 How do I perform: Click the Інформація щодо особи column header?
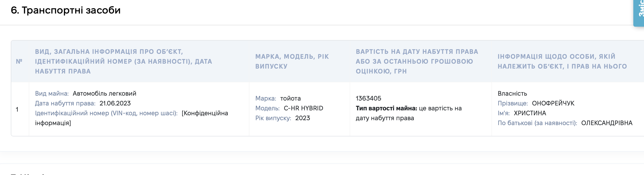point(562,61)
